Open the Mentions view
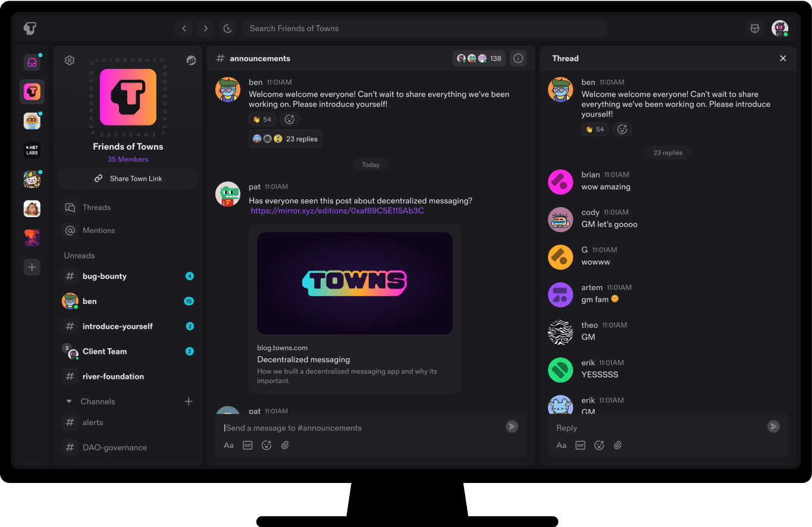The height and width of the screenshot is (527, 812). pos(98,230)
